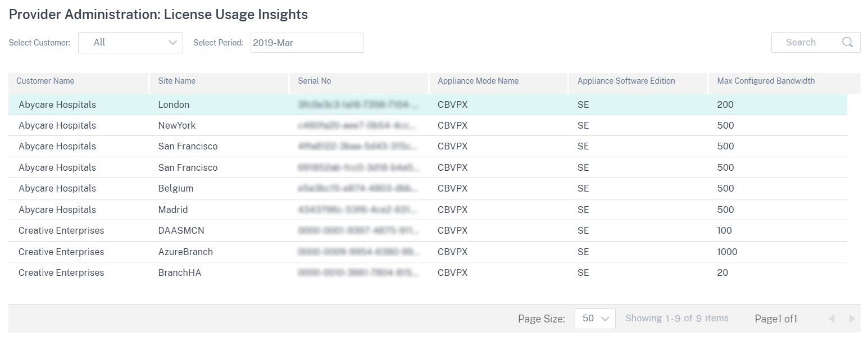The width and height of the screenshot is (868, 341).
Task: Select the BranchHA site cell
Action: pyautogui.click(x=180, y=272)
